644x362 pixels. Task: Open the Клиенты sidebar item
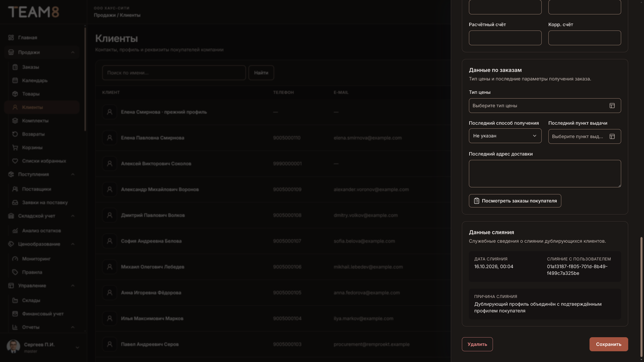(42, 107)
